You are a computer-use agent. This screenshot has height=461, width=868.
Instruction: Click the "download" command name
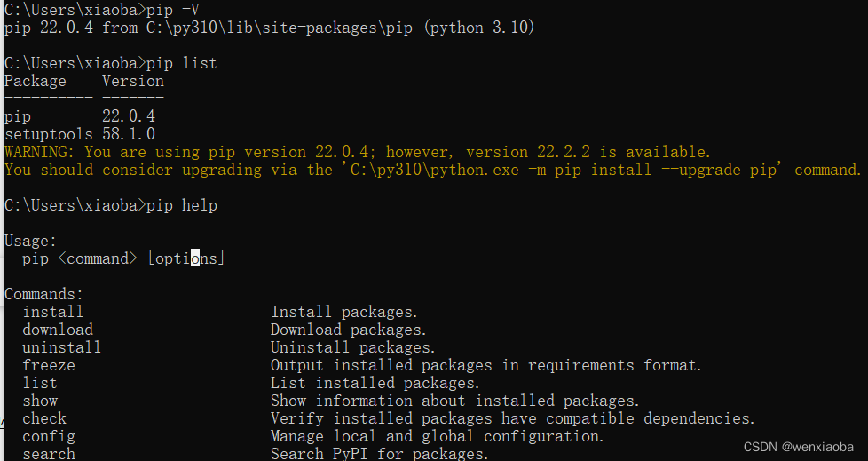58,330
